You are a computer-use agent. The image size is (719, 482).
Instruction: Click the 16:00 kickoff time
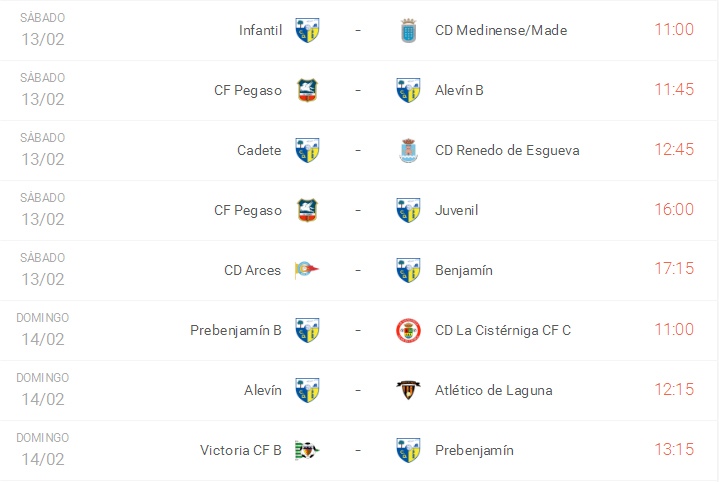[673, 209]
